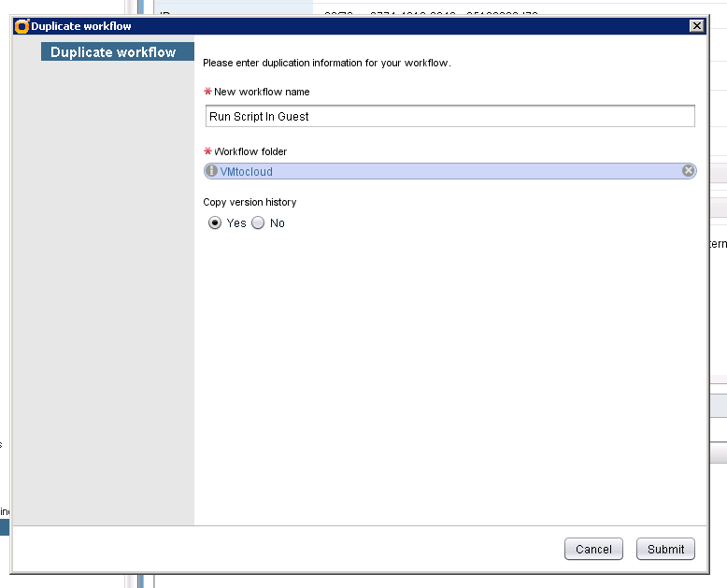Image resolution: width=727 pixels, height=588 pixels.
Task: Close the Duplicate workflow dialog
Action: click(696, 26)
